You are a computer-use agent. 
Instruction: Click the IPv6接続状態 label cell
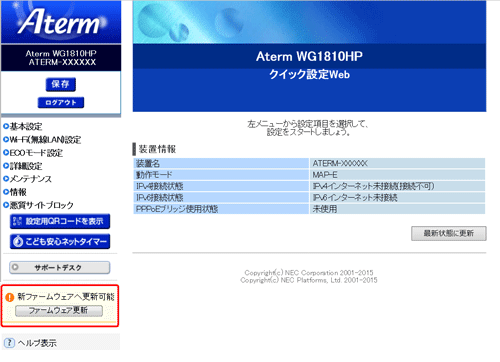pos(221,197)
